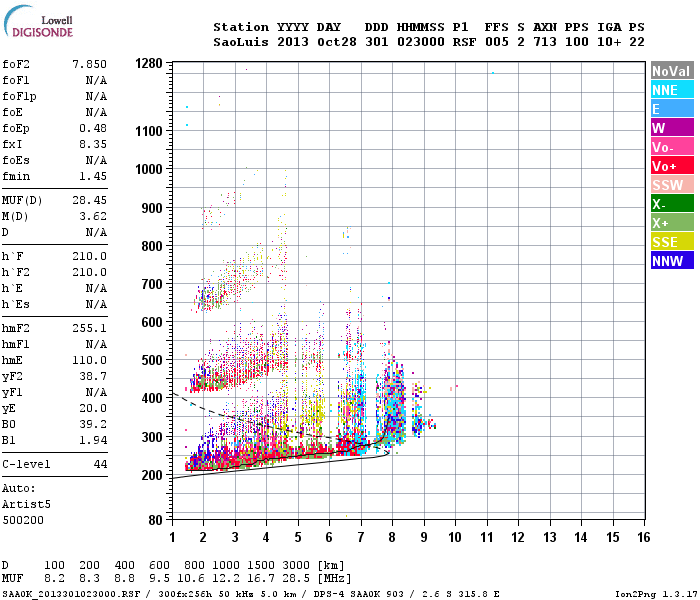
Task: Click the Vo+ red legend swatch
Action: tap(672, 166)
